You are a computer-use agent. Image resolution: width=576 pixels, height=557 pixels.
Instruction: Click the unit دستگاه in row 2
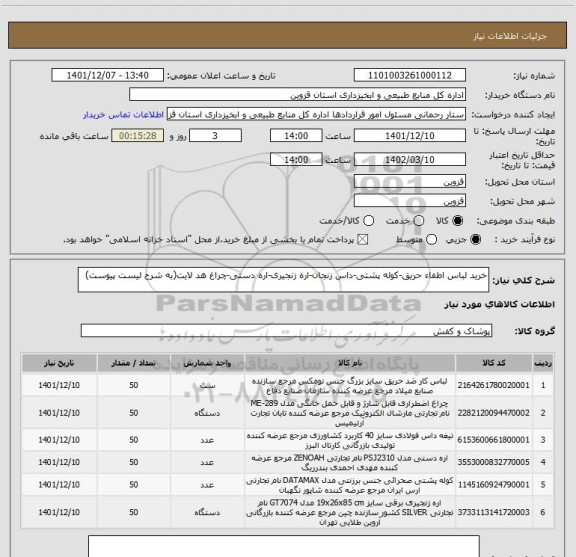tap(207, 413)
